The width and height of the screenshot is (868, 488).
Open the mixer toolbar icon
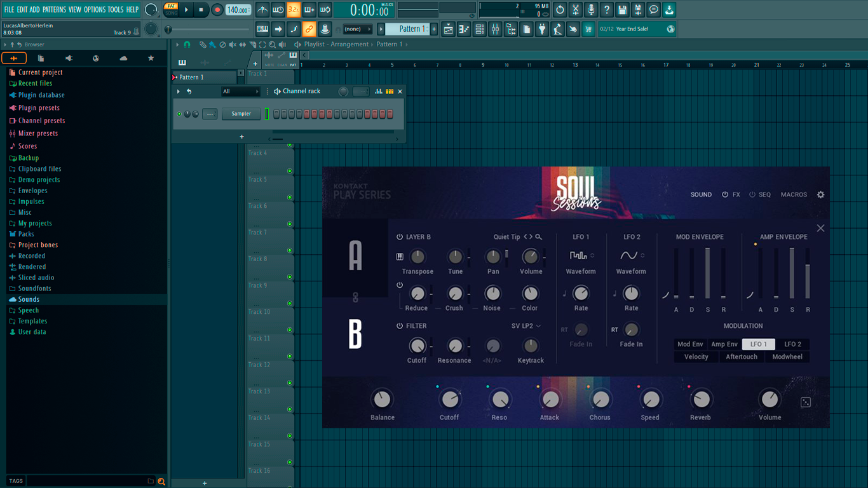point(495,29)
